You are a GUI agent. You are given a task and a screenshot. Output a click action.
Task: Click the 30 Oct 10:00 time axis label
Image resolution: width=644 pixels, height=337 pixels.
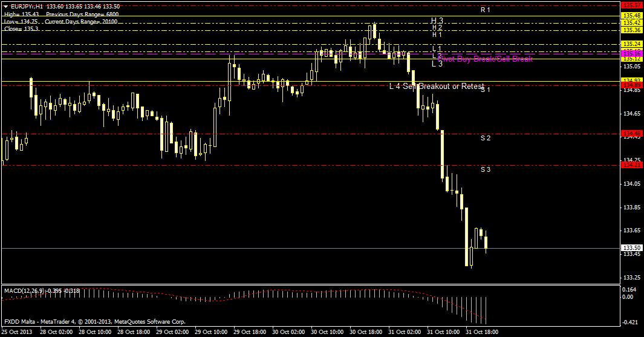326,332
